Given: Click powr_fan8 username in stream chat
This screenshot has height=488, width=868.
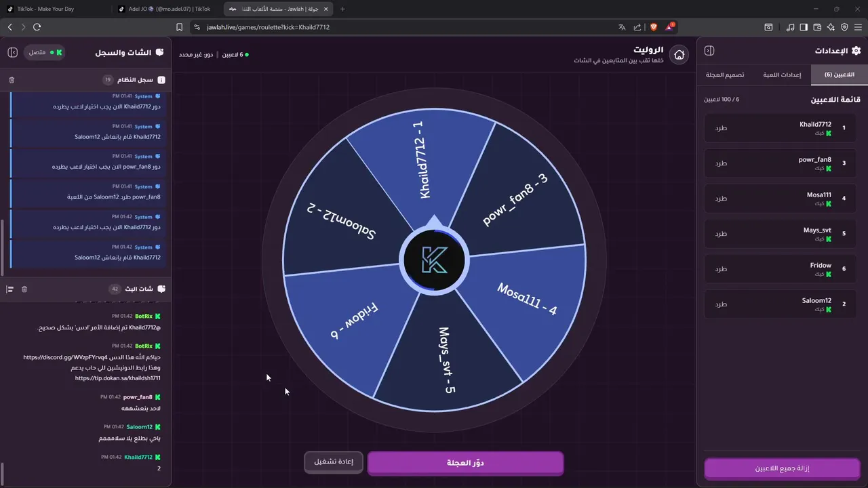Looking at the screenshot, I should [x=138, y=397].
